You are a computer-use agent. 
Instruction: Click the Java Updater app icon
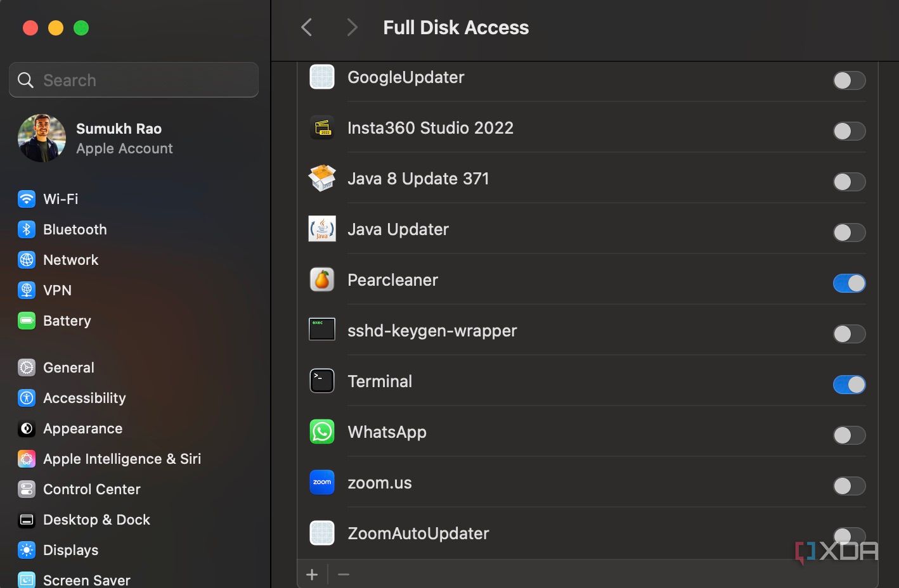322,229
